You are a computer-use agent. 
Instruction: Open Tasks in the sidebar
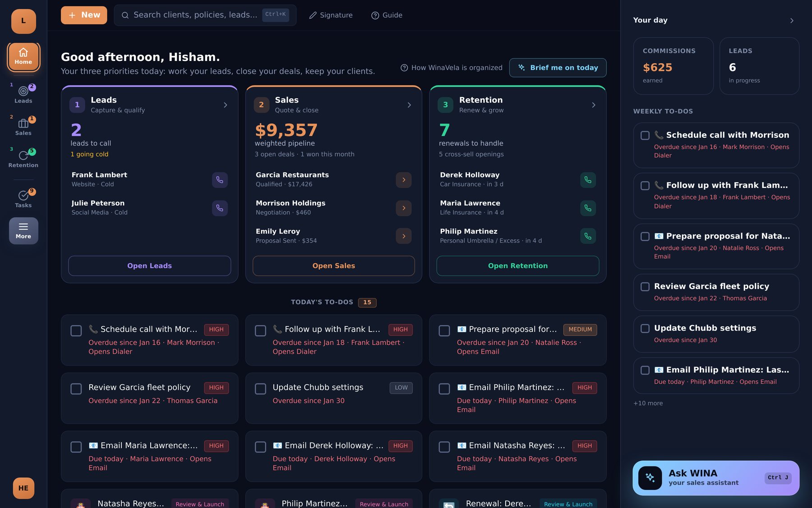[23, 198]
